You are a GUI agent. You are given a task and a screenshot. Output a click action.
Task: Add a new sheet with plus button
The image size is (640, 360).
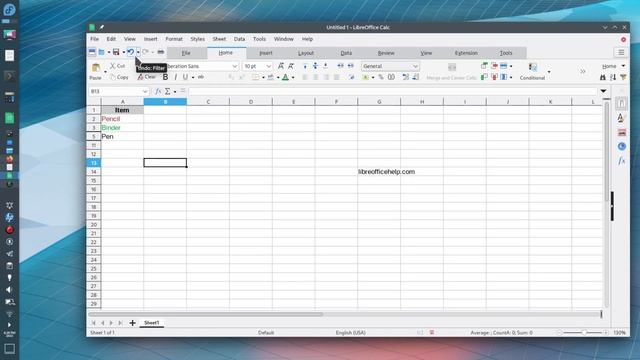[132, 323]
